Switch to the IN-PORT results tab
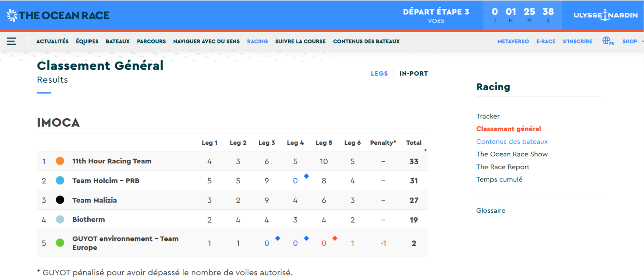The height and width of the screenshot is (280, 644). click(413, 74)
